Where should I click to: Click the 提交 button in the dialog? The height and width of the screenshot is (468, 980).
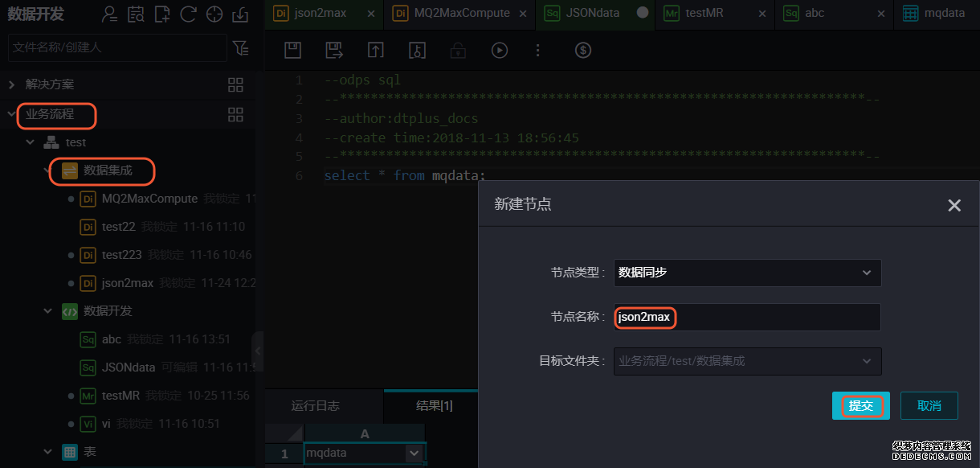[860, 405]
